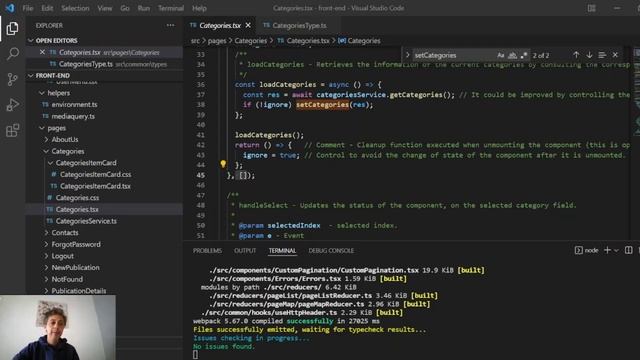
Task: Collapse the pages folder
Action: [56, 128]
